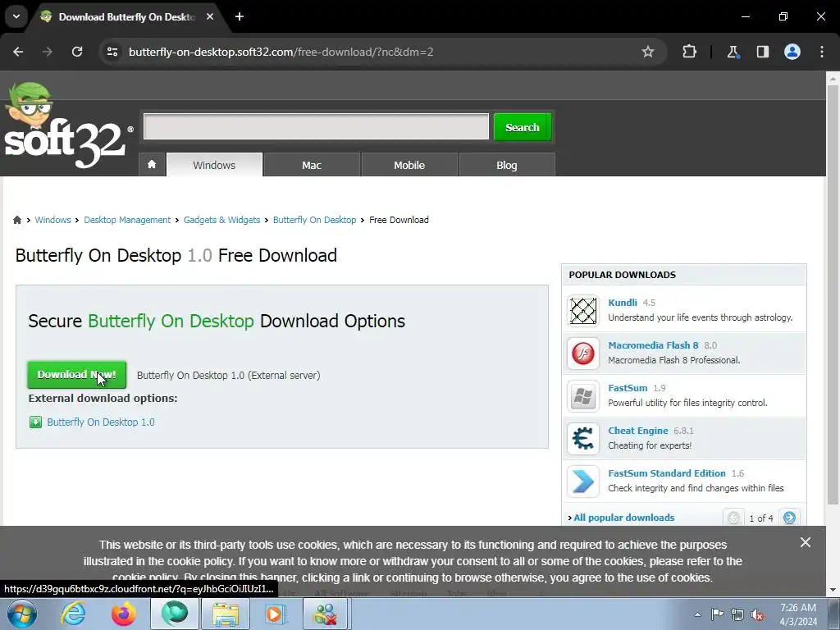Go to previous popular downloads page

(733, 518)
